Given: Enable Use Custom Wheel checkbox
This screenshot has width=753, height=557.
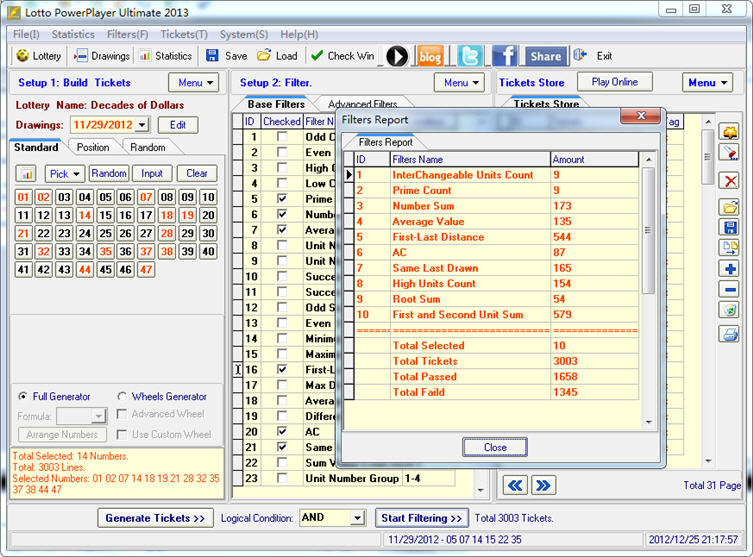Looking at the screenshot, I should [122, 435].
